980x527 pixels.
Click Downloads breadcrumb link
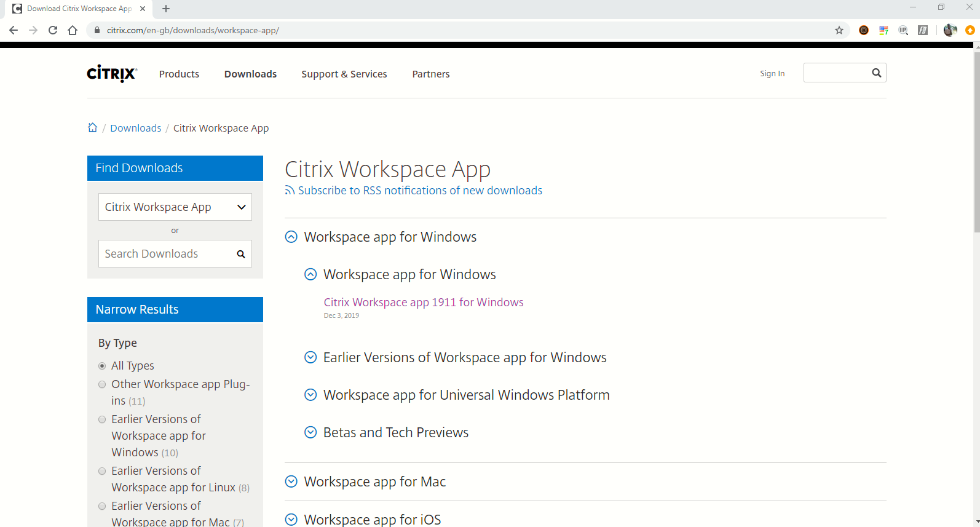136,128
